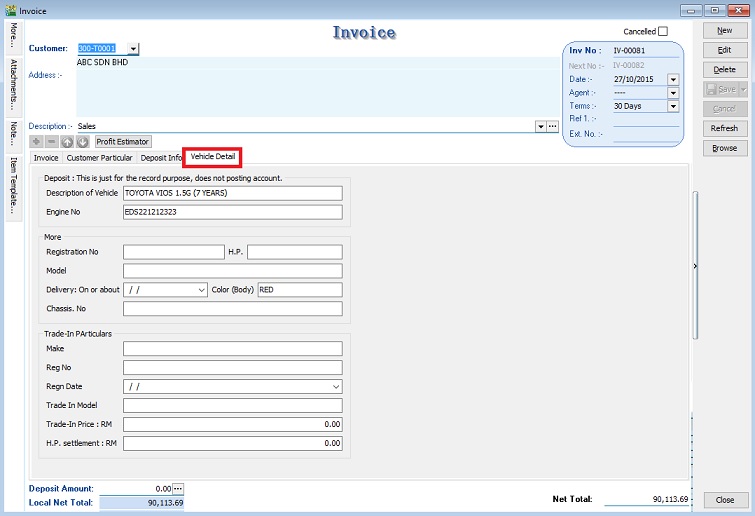This screenshot has width=755, height=516.
Task: Click the remove row minus icon
Action: tap(52, 142)
